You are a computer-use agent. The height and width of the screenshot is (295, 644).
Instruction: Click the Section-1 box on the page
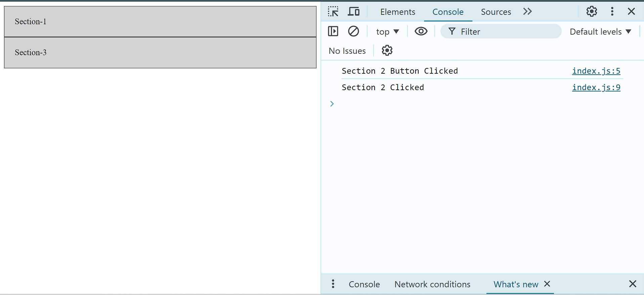[160, 22]
